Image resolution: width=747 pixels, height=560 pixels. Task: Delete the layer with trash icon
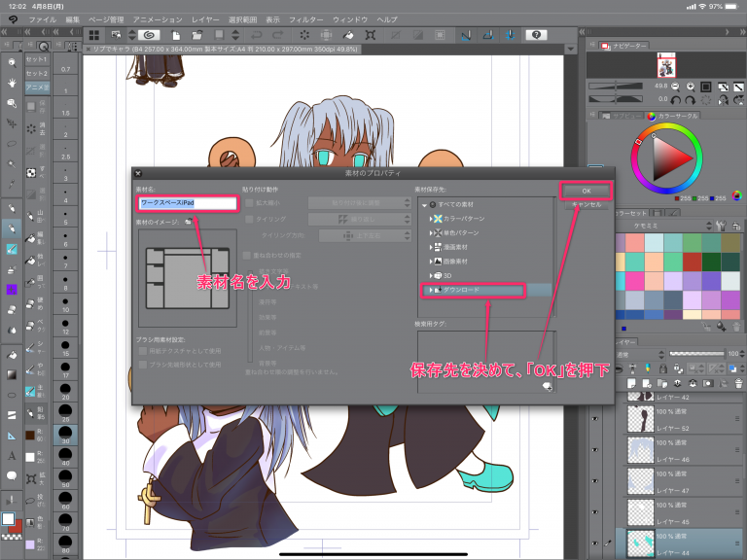pyautogui.click(x=738, y=383)
